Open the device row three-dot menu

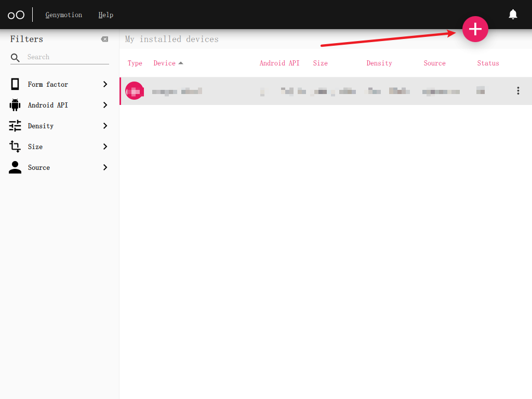pyautogui.click(x=518, y=90)
